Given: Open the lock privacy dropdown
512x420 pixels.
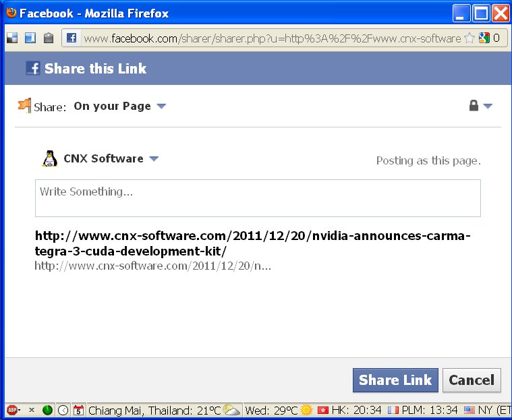Looking at the screenshot, I should pyautogui.click(x=480, y=106).
